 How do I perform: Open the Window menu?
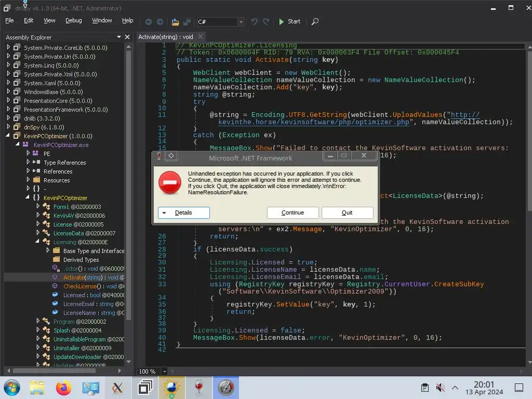102,21
